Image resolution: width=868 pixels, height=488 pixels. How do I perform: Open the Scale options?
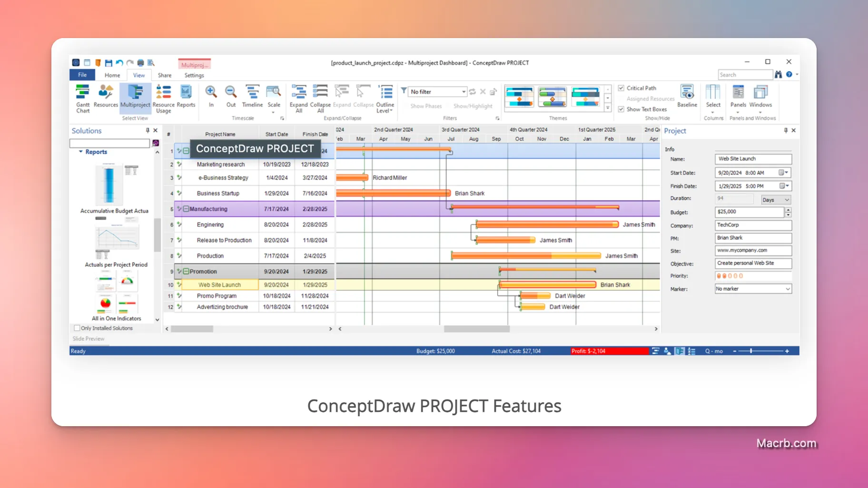click(274, 99)
